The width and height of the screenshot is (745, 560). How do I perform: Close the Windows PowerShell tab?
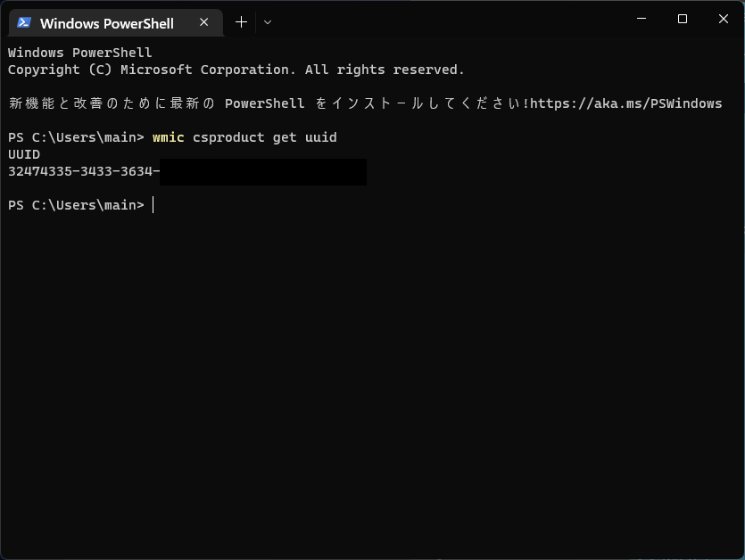[203, 22]
